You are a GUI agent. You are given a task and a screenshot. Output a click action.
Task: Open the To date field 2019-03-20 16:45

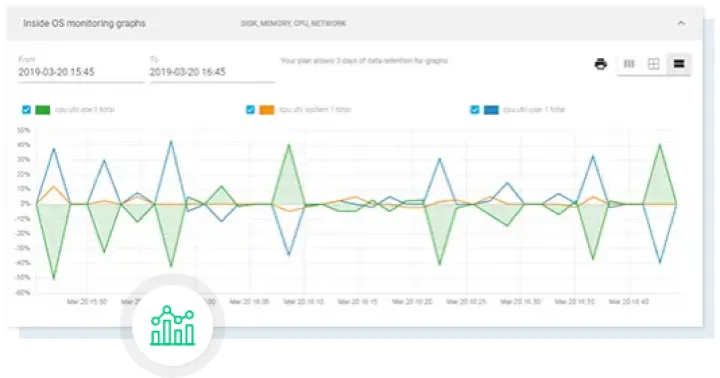(212, 72)
